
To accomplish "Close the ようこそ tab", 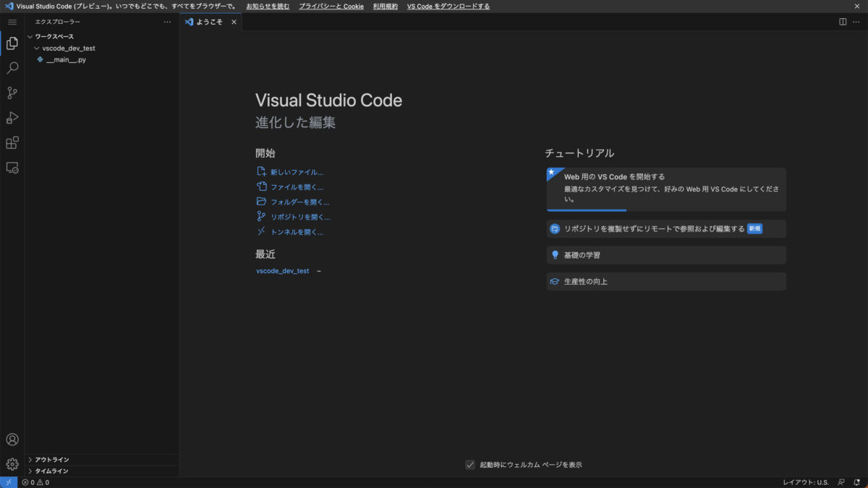I will pos(234,22).
